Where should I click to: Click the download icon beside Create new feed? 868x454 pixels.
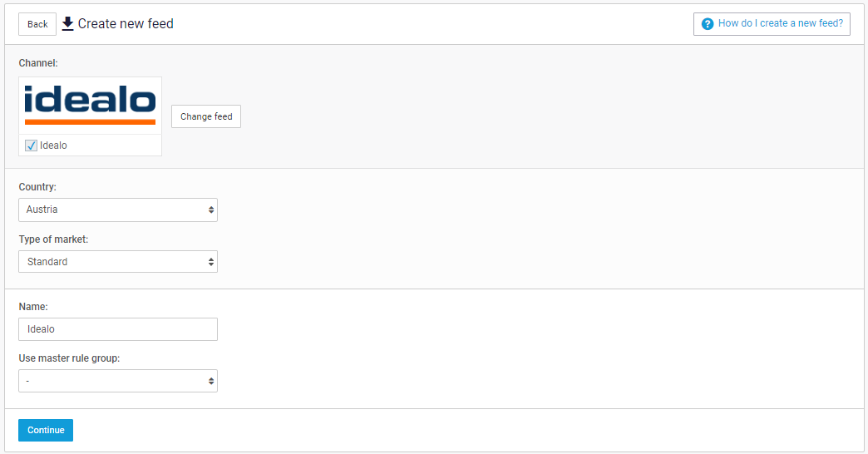(x=68, y=23)
